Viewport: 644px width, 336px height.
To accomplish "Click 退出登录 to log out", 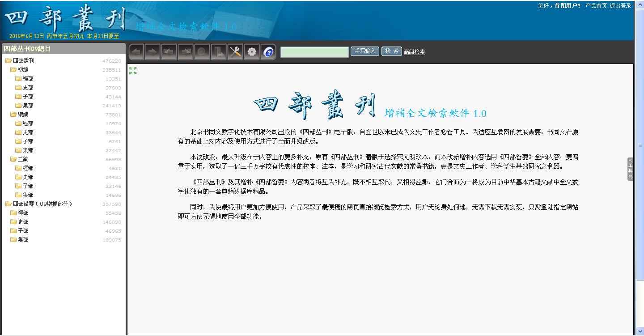I will coord(620,6).
